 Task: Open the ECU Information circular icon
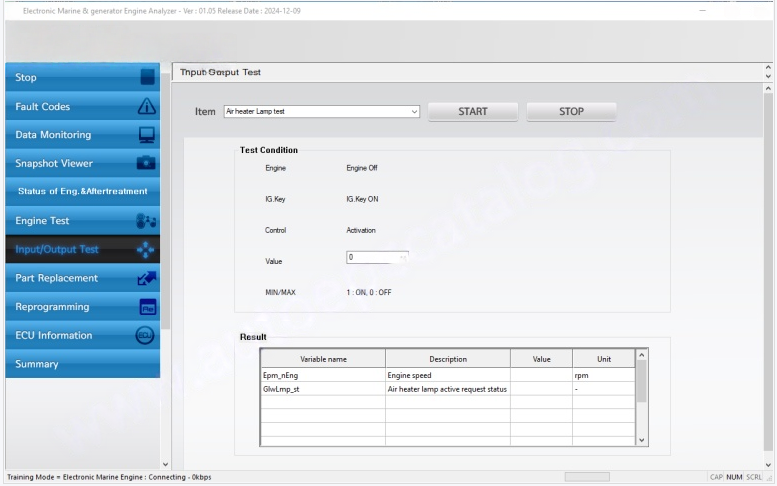pos(146,336)
